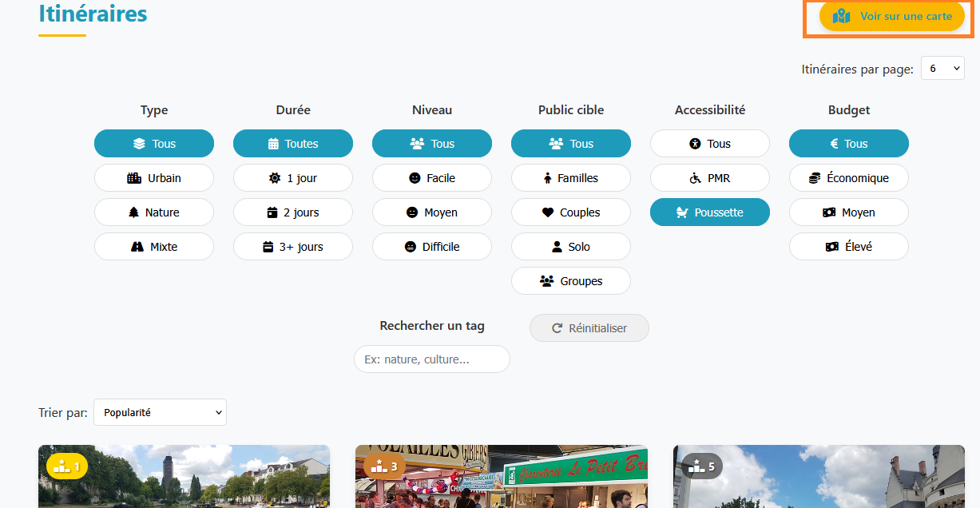The height and width of the screenshot is (508, 980).
Task: Click the binoculars icon on Mixte filter
Action: click(x=137, y=247)
